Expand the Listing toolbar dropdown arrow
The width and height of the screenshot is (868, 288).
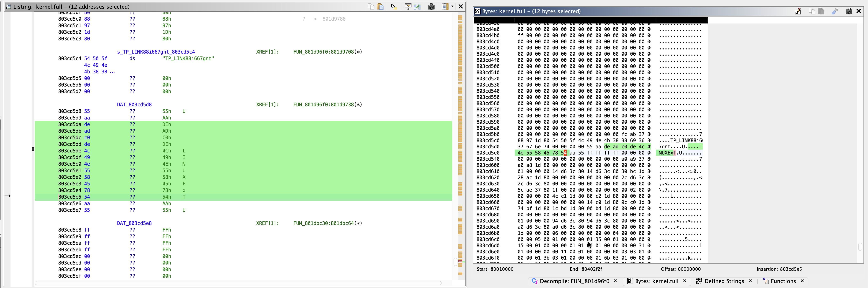pos(452,7)
